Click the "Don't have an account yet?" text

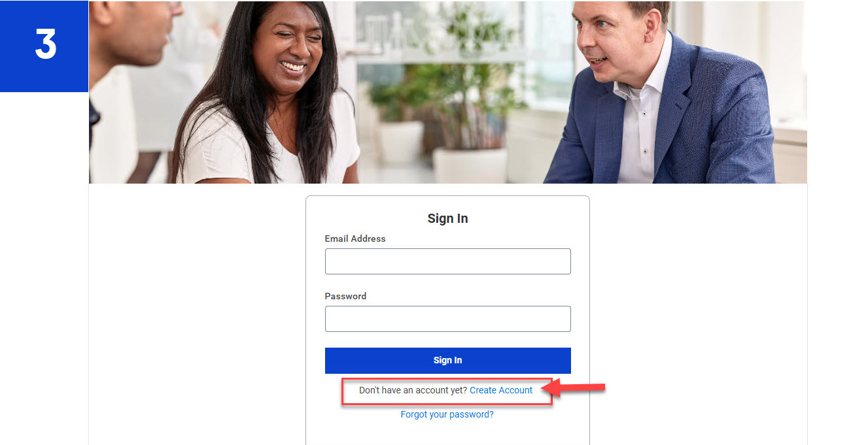pyautogui.click(x=413, y=390)
